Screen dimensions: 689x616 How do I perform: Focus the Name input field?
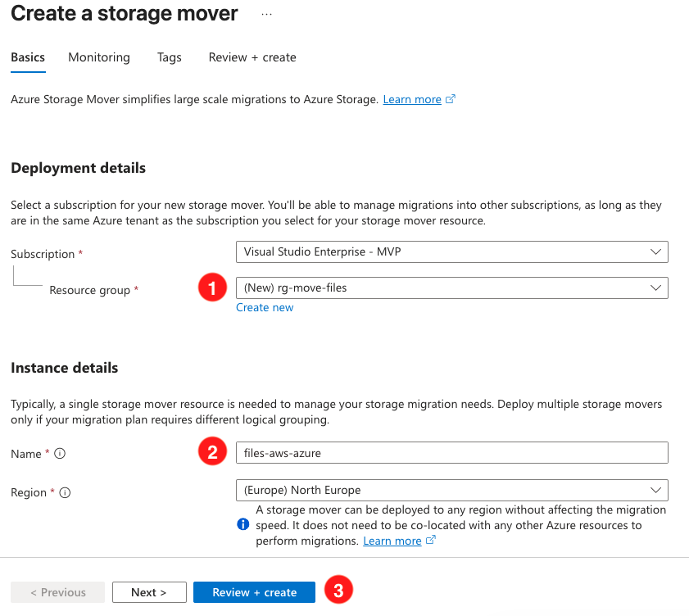[451, 452]
